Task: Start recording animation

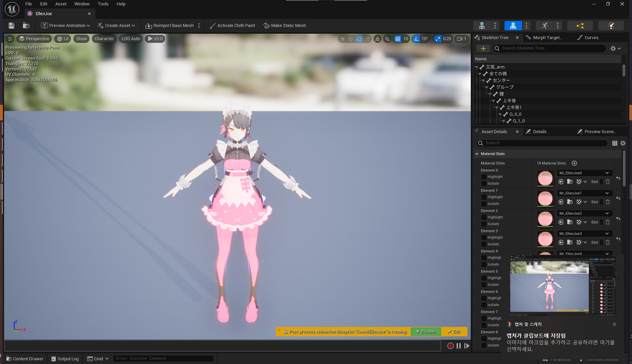Action: 450,346
